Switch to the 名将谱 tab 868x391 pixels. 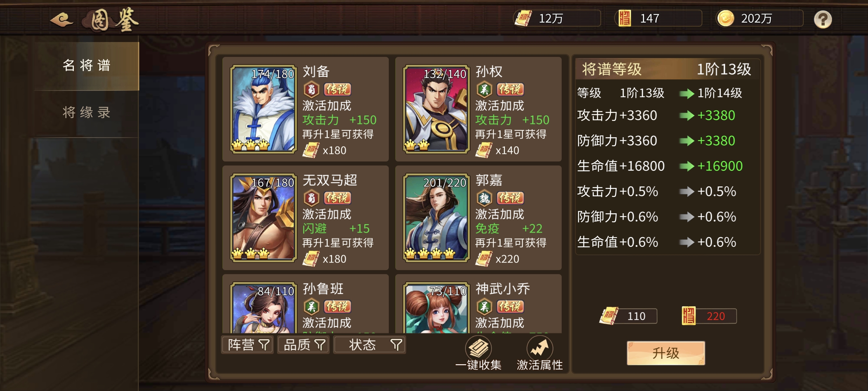coord(86,66)
